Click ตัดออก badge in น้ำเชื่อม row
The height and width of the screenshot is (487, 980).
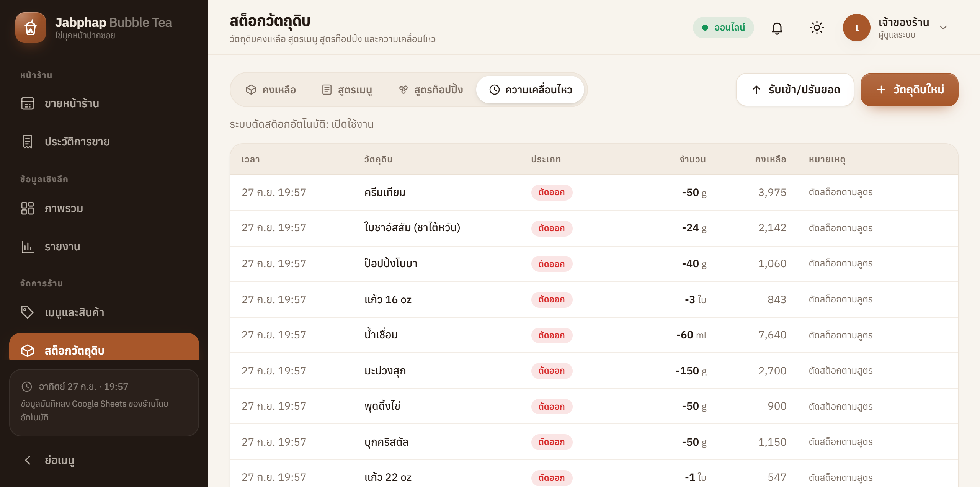[552, 335]
